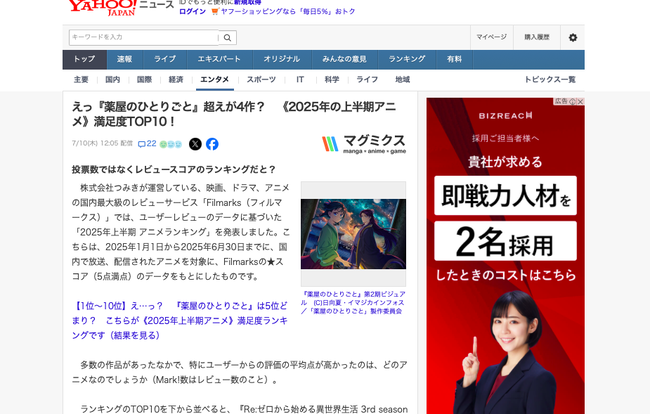Share article on X (Twitter) icon
Viewport: 650px width, 414px height.
[195, 144]
